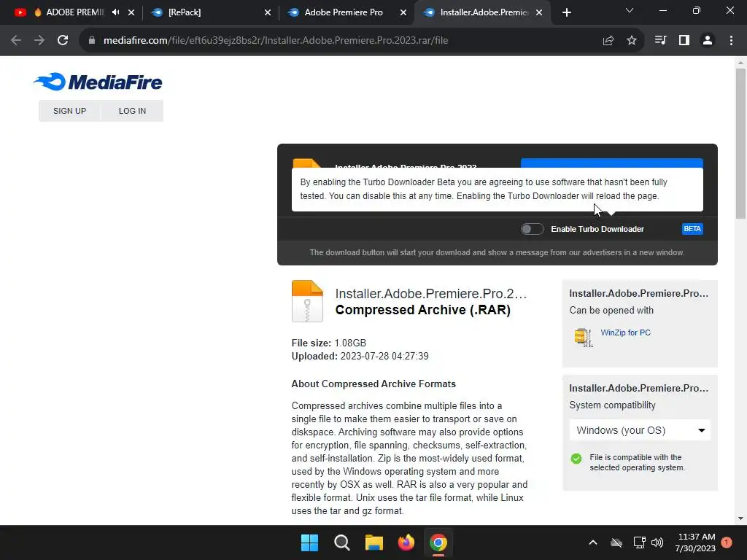The height and width of the screenshot is (560, 747).
Task: Click the 'System compatibility' label
Action: click(x=612, y=405)
